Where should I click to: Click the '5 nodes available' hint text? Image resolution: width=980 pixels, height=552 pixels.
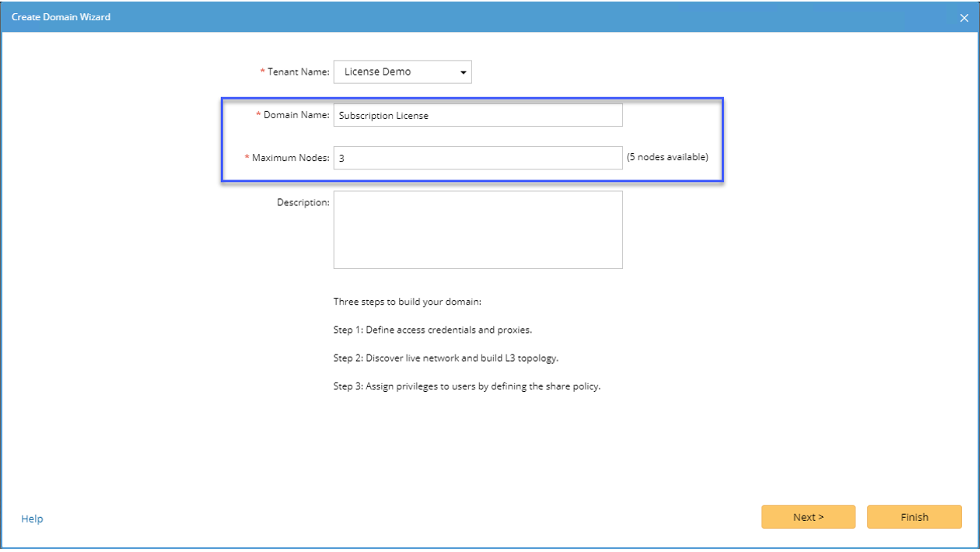(x=667, y=157)
